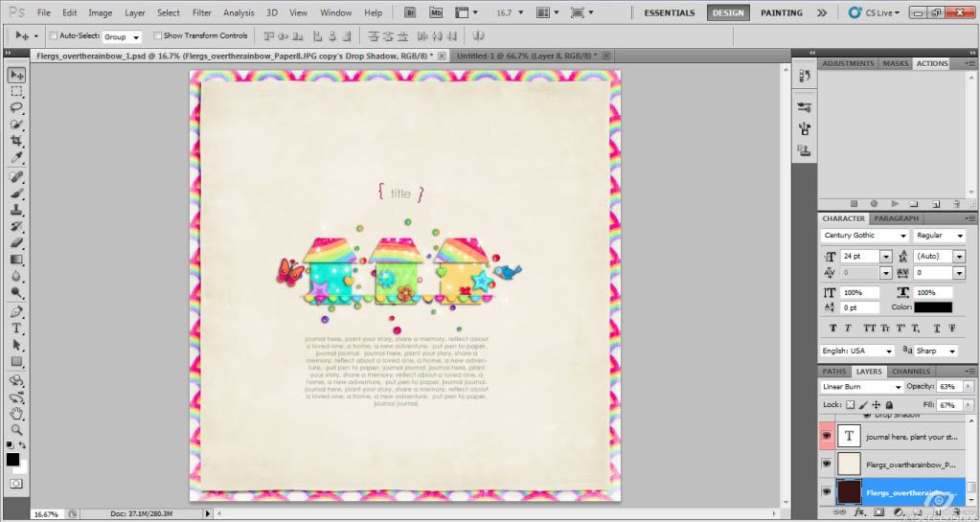
Task: Select the Lasso tool
Action: click(16, 107)
